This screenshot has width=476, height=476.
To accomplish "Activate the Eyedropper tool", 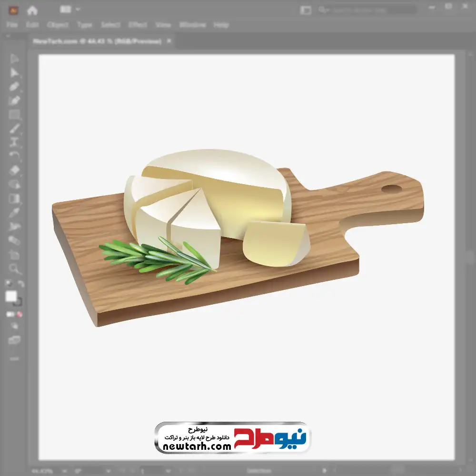I will (14, 212).
